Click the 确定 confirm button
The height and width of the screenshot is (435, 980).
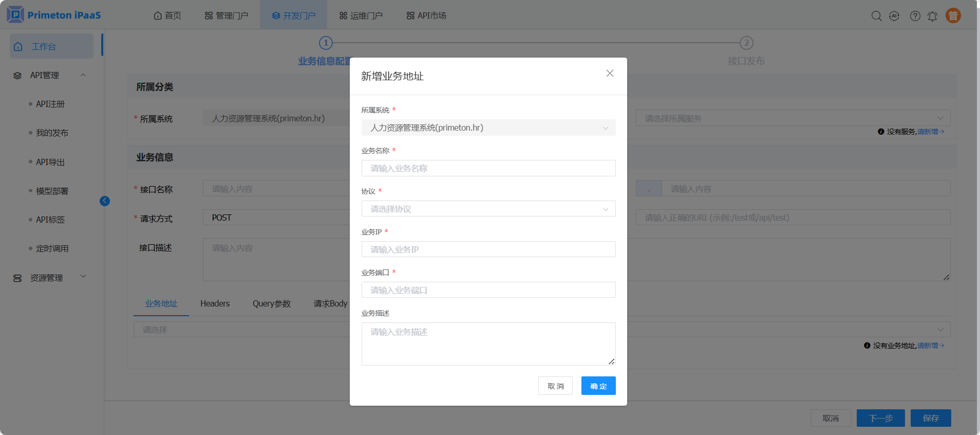(598, 386)
